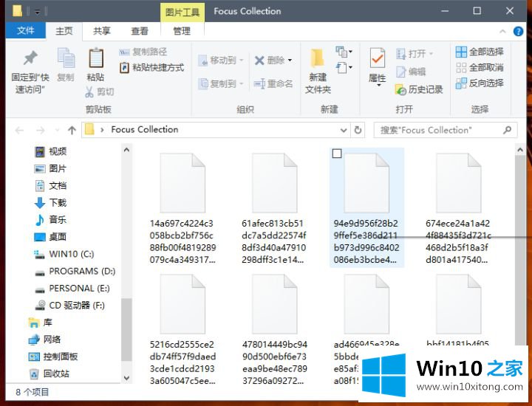Screen dimensions: 532x406
Task: Click file list scroll up arrow
Action: [x=520, y=149]
